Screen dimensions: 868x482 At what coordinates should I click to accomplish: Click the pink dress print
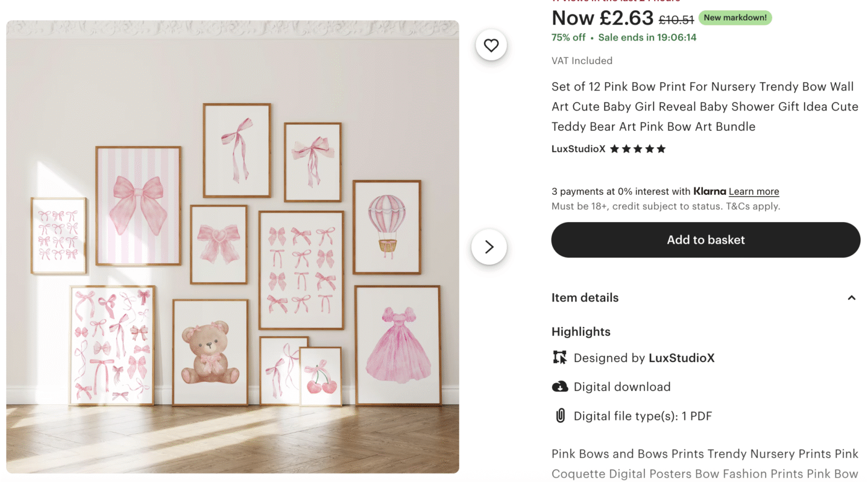[x=398, y=345]
